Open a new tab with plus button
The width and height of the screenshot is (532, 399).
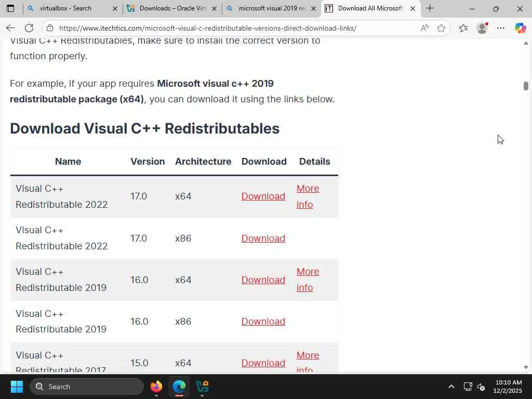[430, 8]
